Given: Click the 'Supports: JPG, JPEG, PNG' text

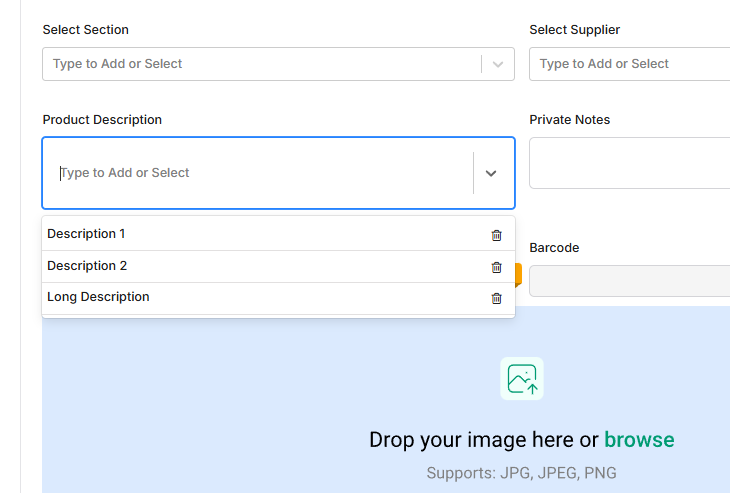Looking at the screenshot, I should (521, 473).
